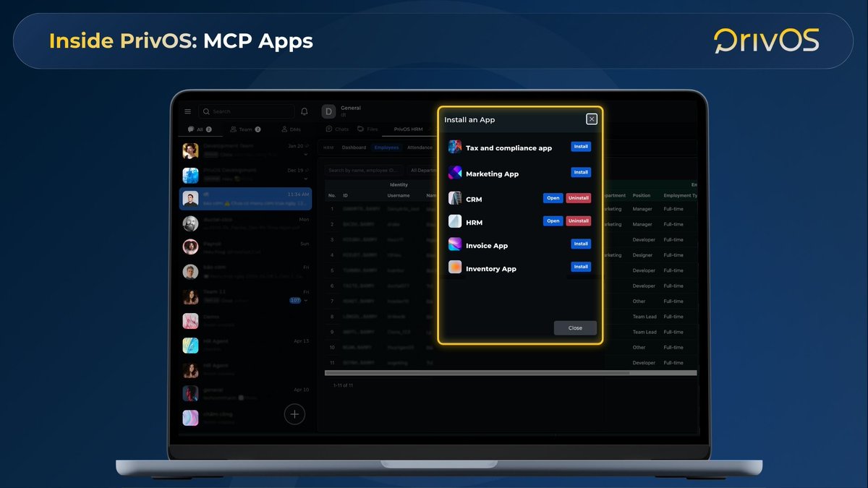Click the Tax and compliance app icon
This screenshot has height=488, width=868.
455,147
